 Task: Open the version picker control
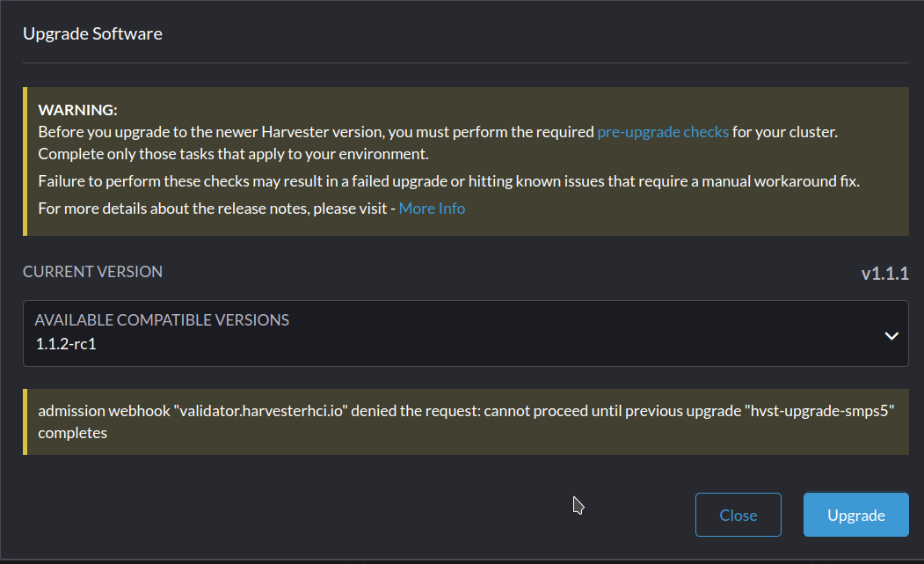(466, 333)
